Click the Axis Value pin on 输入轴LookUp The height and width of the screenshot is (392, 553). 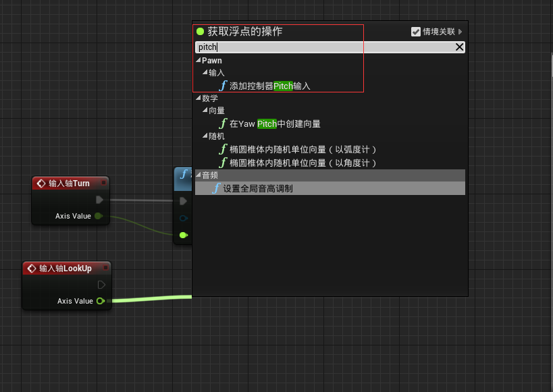[x=101, y=301]
